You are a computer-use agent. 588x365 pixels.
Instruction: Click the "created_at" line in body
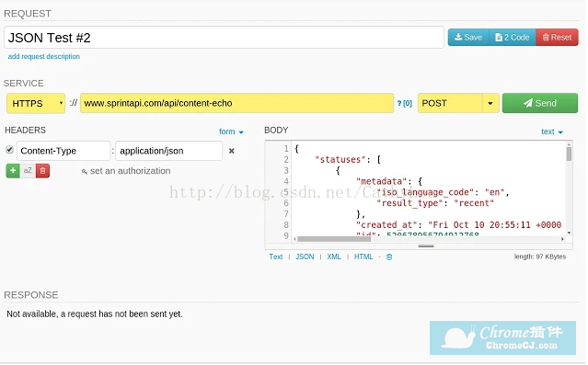(458, 225)
